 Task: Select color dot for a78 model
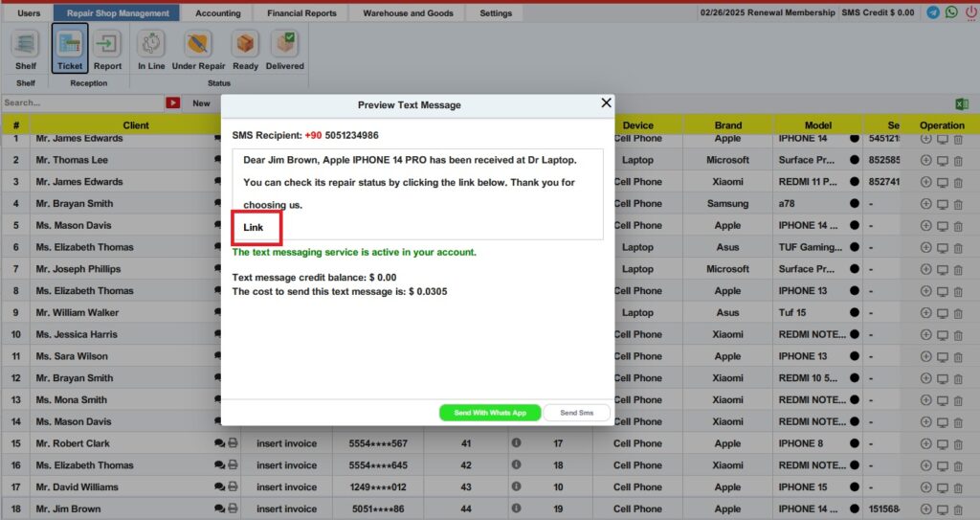point(855,203)
